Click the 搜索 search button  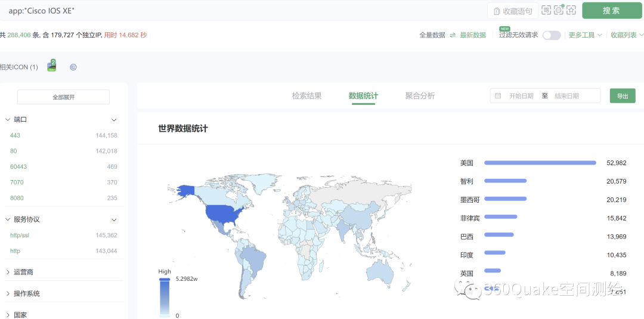(612, 11)
